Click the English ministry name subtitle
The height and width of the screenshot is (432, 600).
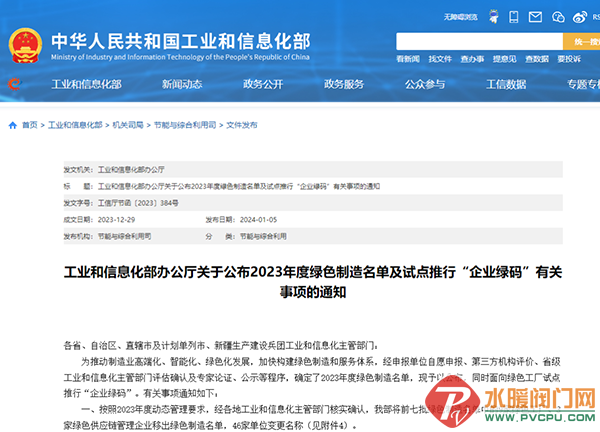(x=180, y=57)
